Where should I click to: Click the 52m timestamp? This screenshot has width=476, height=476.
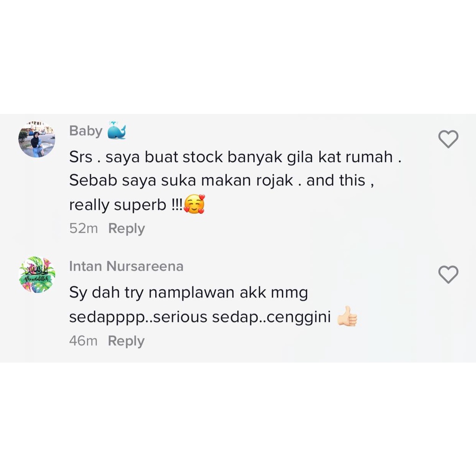(84, 228)
